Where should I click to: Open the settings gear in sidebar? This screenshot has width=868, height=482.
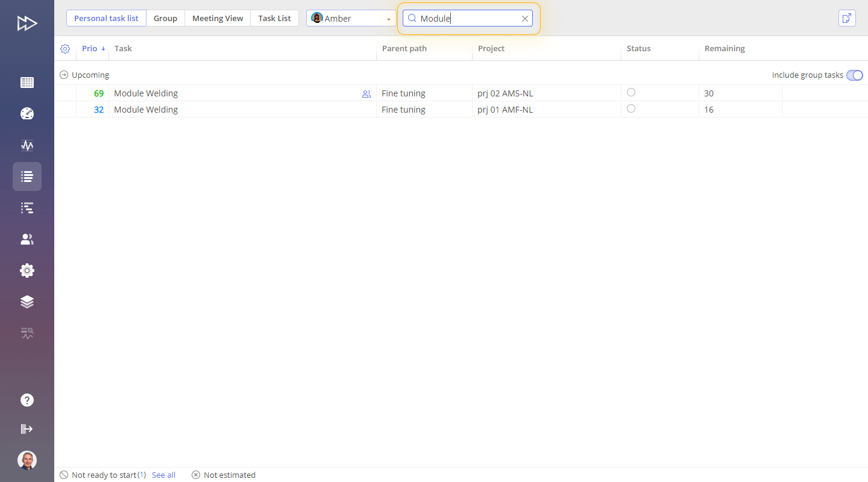(x=27, y=271)
